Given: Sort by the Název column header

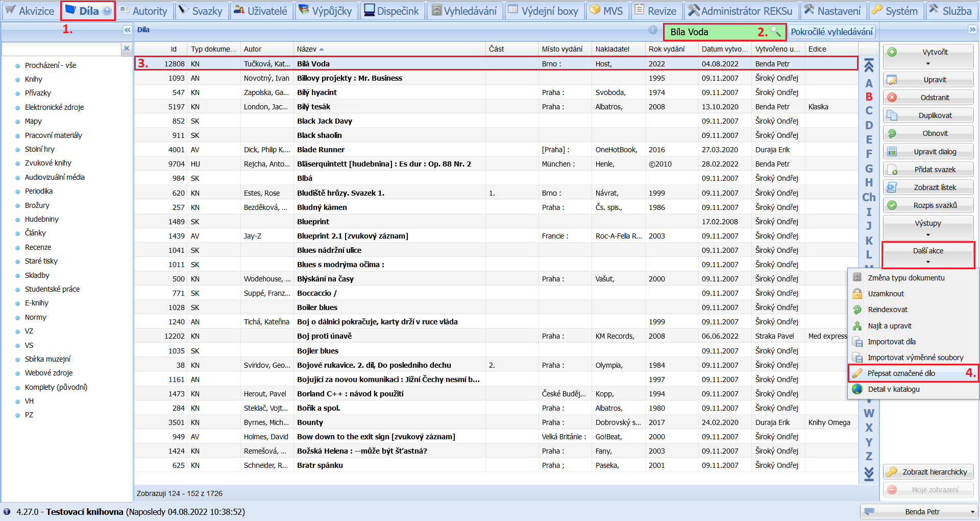Looking at the screenshot, I should (390, 49).
